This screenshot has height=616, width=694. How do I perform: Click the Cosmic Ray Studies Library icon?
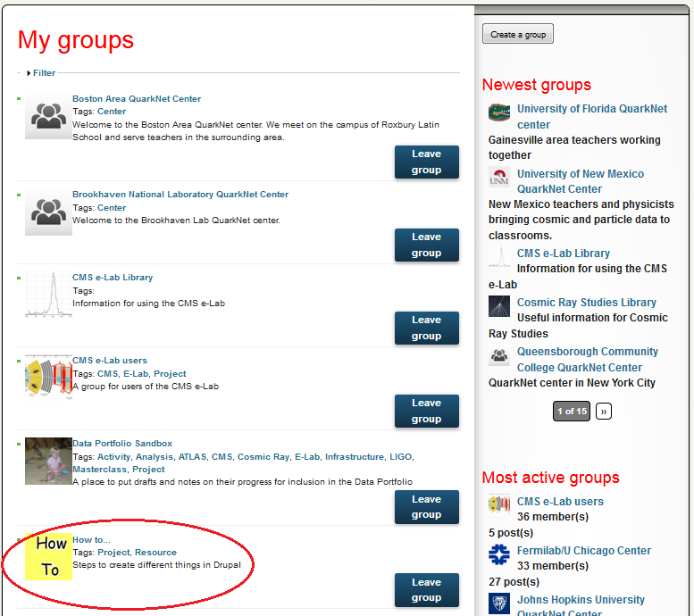pos(499,306)
